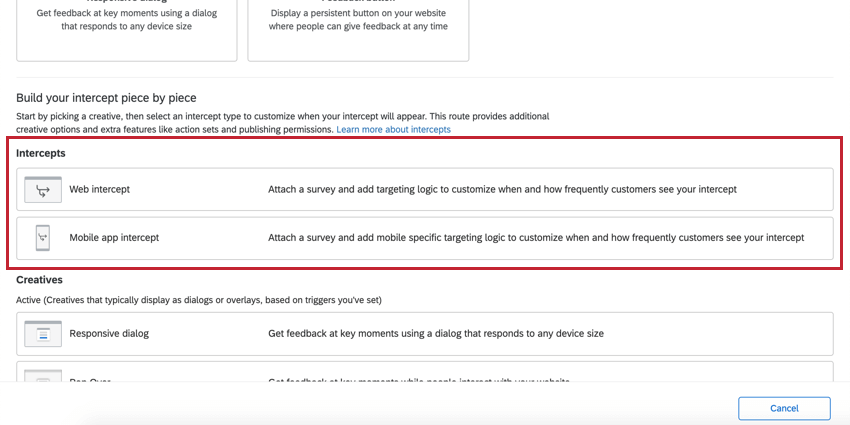Select the Web intercept label
Screen dimensions: 850x425
point(99,190)
